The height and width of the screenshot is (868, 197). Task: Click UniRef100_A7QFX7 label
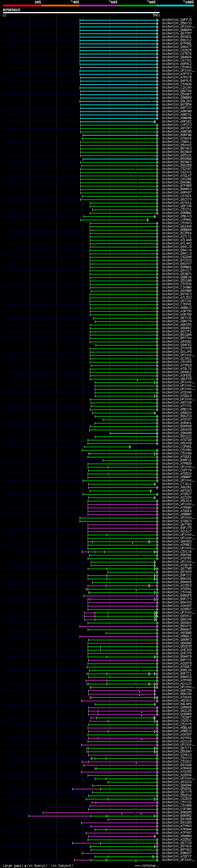(177, 856)
